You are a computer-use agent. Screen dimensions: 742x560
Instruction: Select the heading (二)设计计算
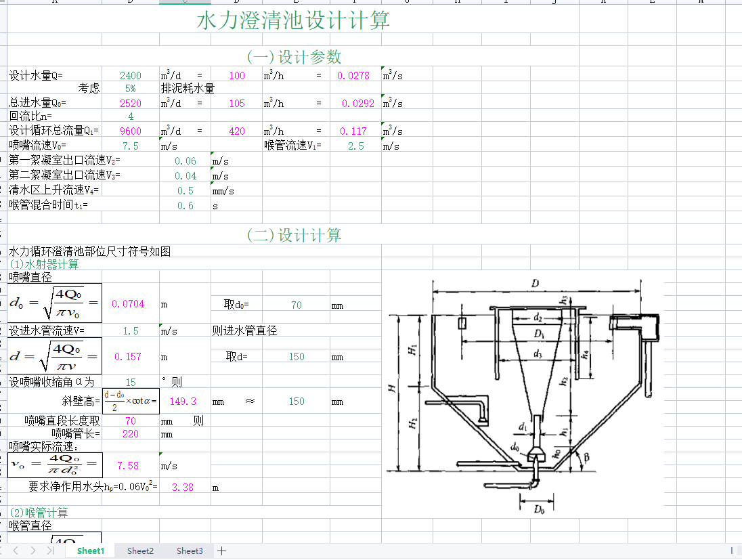point(294,235)
